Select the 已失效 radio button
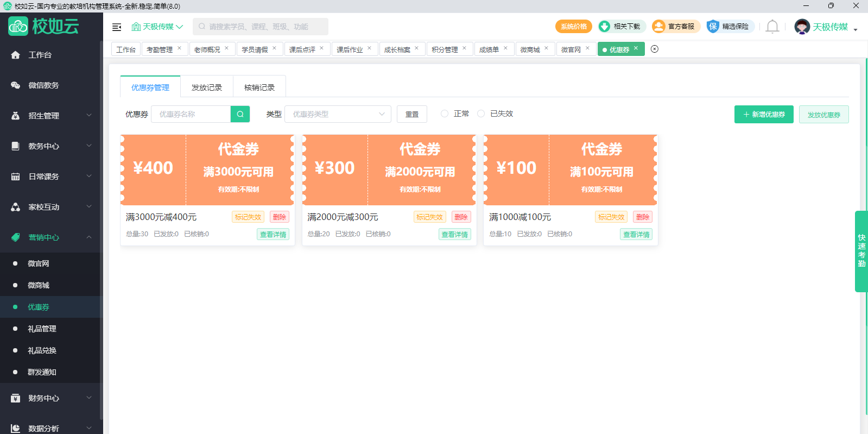The height and width of the screenshot is (434, 868). tap(481, 114)
